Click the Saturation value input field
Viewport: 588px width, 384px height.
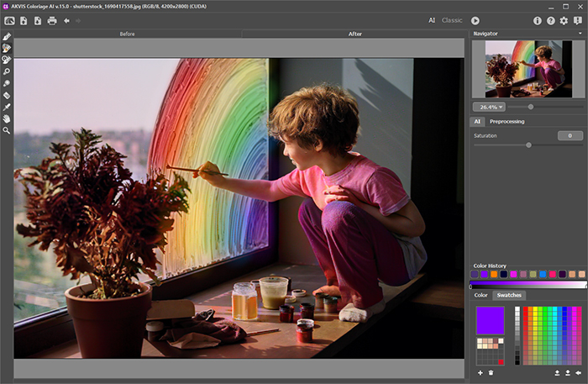[570, 135]
